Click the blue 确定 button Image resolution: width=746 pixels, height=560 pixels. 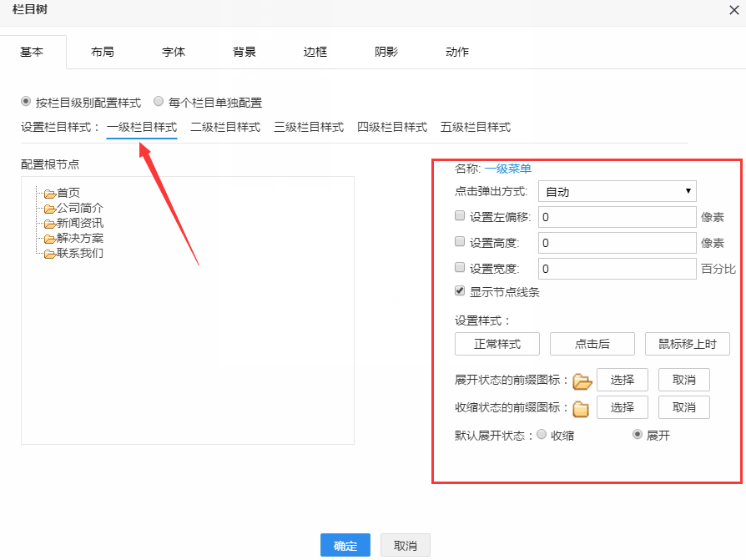tap(345, 546)
